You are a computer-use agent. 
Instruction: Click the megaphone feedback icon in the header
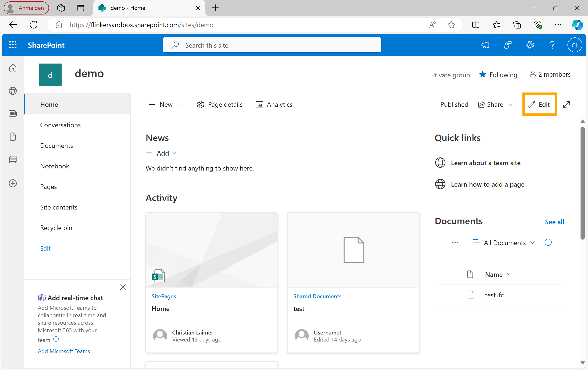[485, 45]
